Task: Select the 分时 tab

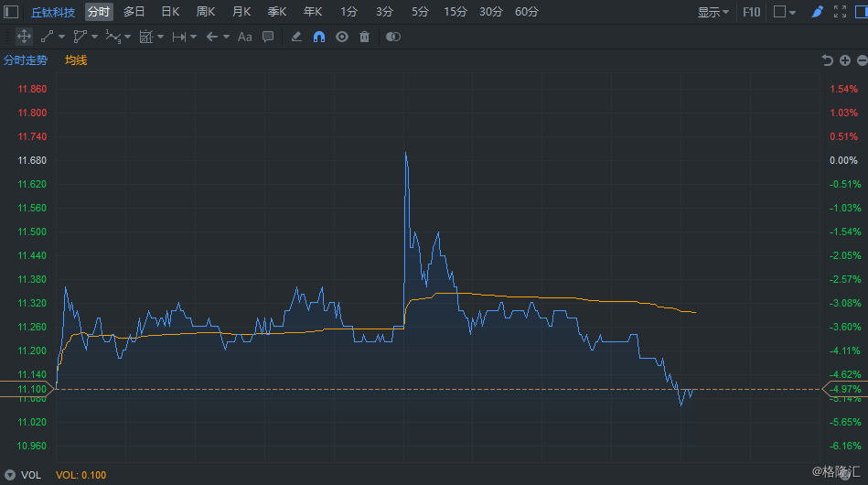Action: [x=99, y=12]
